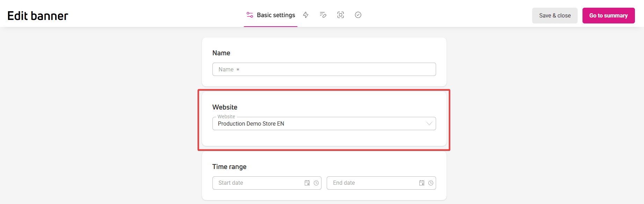Select the Basic settings tab
644x204 pixels.
point(271,15)
